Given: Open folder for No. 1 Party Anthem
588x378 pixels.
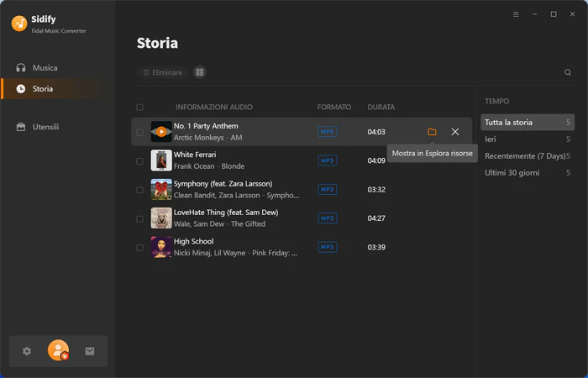Looking at the screenshot, I should [x=432, y=132].
